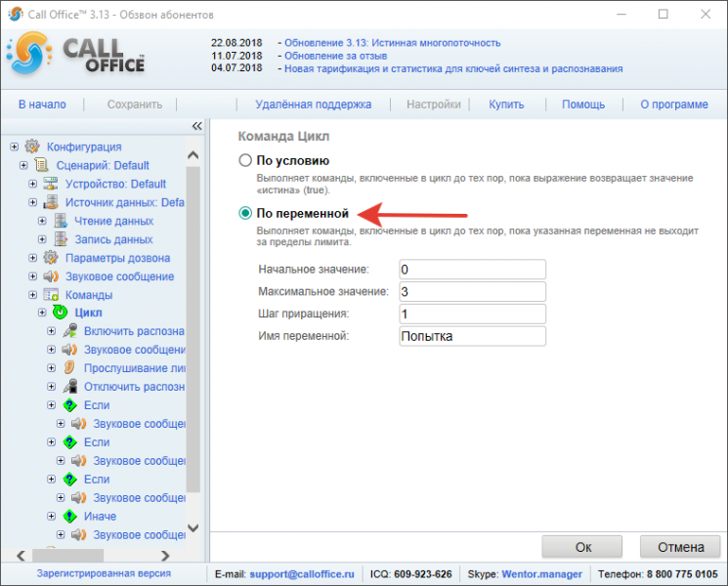Click the tree horizontal scroll right arrow
The width and height of the screenshot is (728, 586).
pos(165,556)
